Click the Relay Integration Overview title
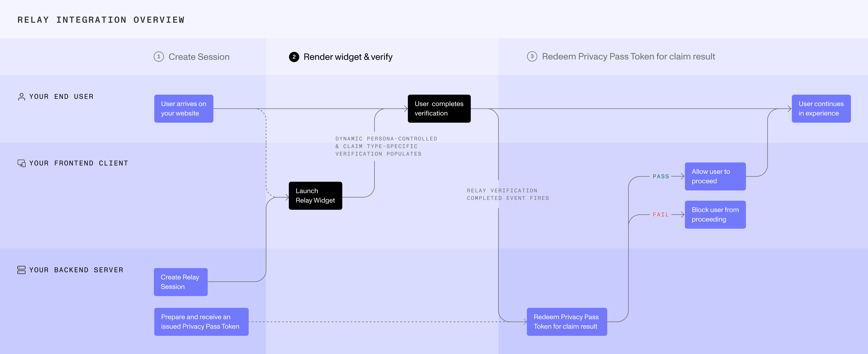 101,20
